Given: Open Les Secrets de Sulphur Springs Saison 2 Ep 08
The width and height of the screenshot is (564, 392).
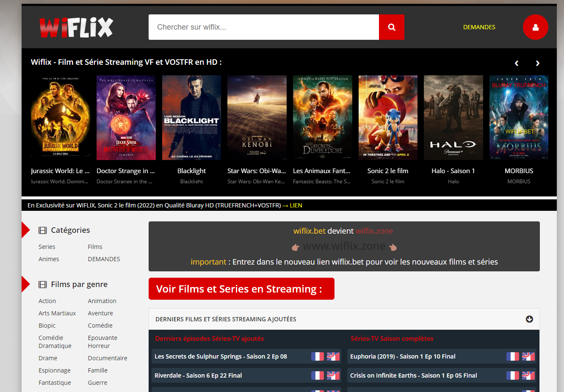Looking at the screenshot, I should [221, 356].
